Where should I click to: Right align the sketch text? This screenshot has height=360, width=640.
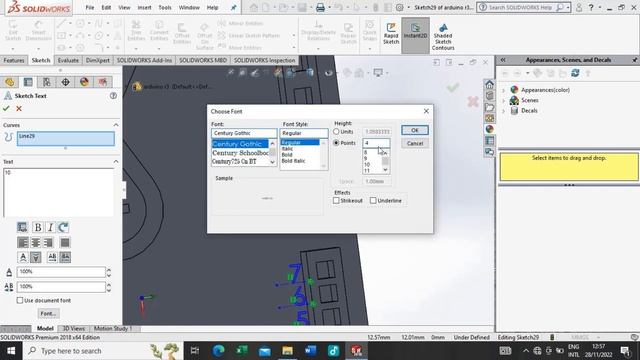(48, 243)
